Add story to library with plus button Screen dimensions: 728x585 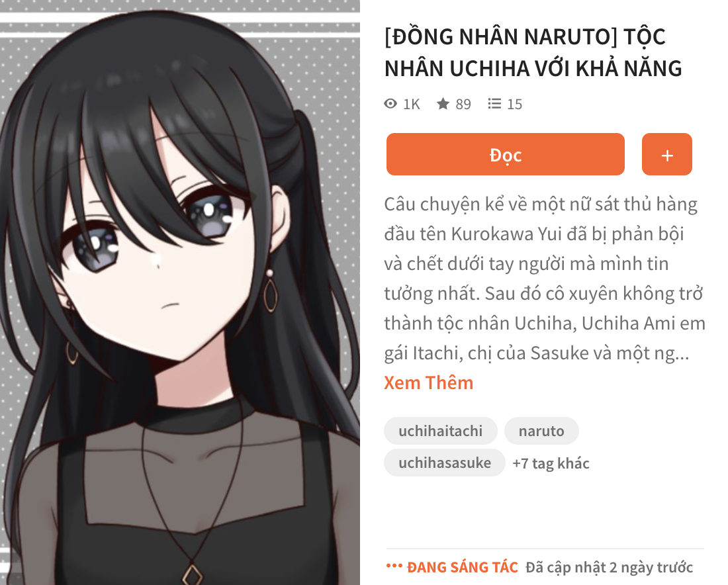point(666,155)
